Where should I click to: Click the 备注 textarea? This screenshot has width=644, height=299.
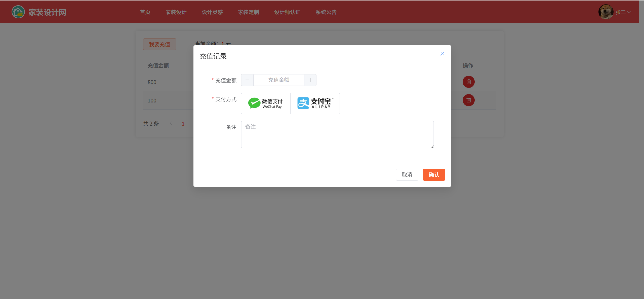pos(337,134)
